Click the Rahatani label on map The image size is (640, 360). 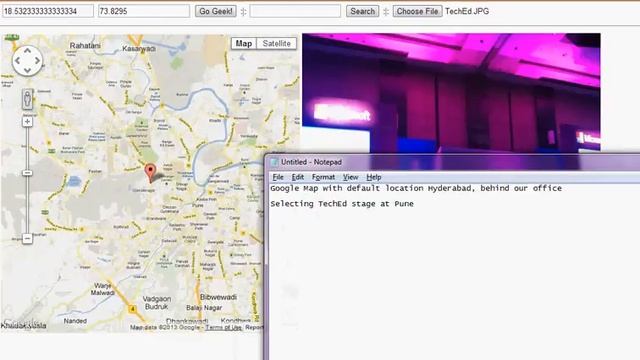coord(85,46)
